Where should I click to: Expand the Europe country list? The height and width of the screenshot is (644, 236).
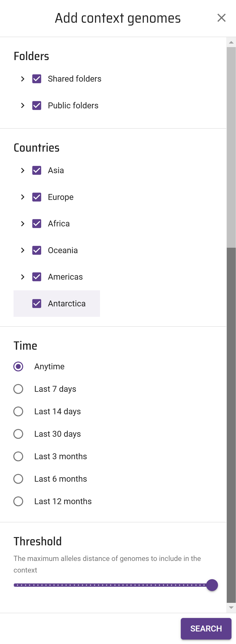(x=23, y=197)
